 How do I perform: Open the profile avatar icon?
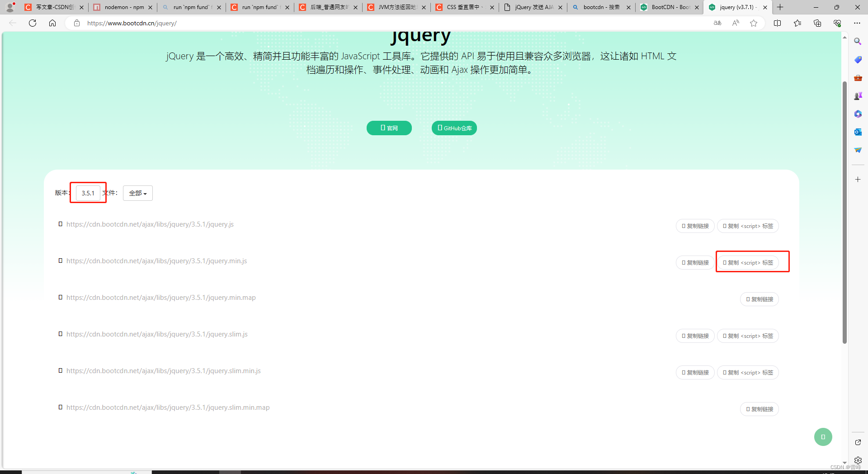(10, 7)
